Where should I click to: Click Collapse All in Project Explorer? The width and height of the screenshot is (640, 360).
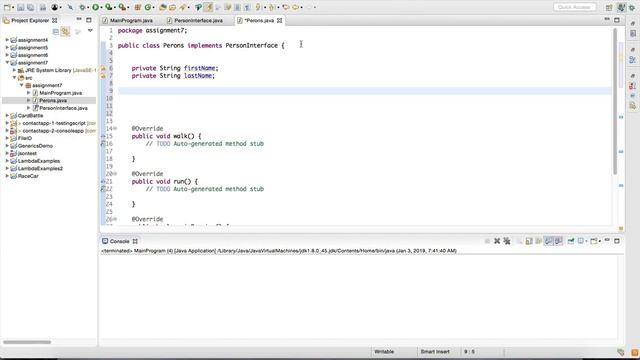(x=56, y=31)
